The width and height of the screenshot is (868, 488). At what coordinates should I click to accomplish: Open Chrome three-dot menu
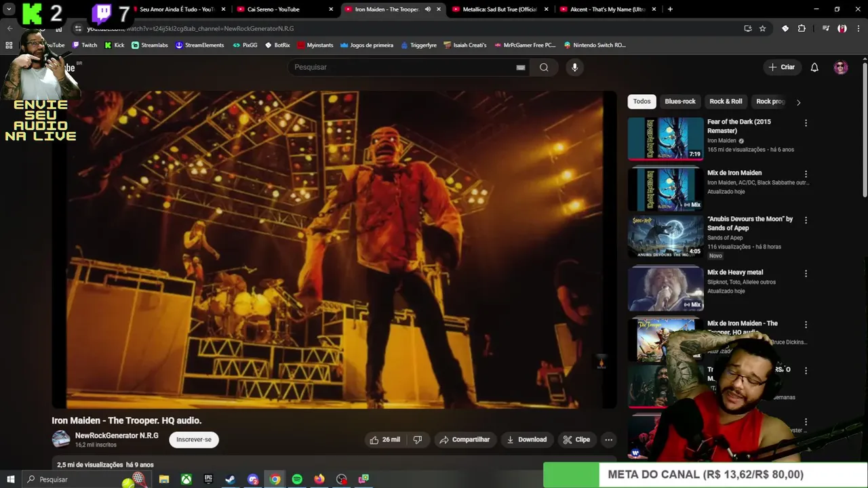(x=858, y=28)
